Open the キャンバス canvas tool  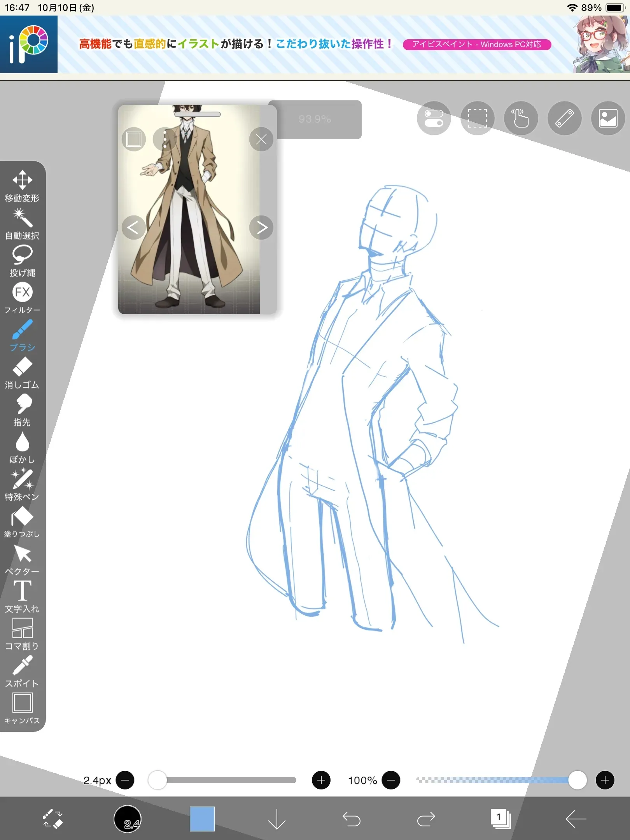click(x=22, y=709)
